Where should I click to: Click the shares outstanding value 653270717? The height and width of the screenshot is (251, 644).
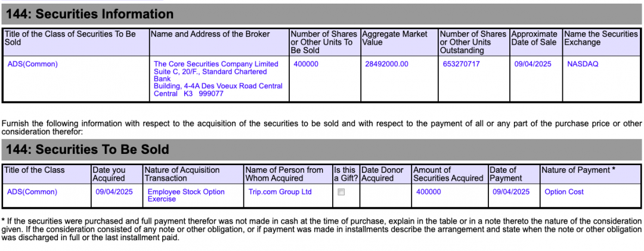click(461, 64)
